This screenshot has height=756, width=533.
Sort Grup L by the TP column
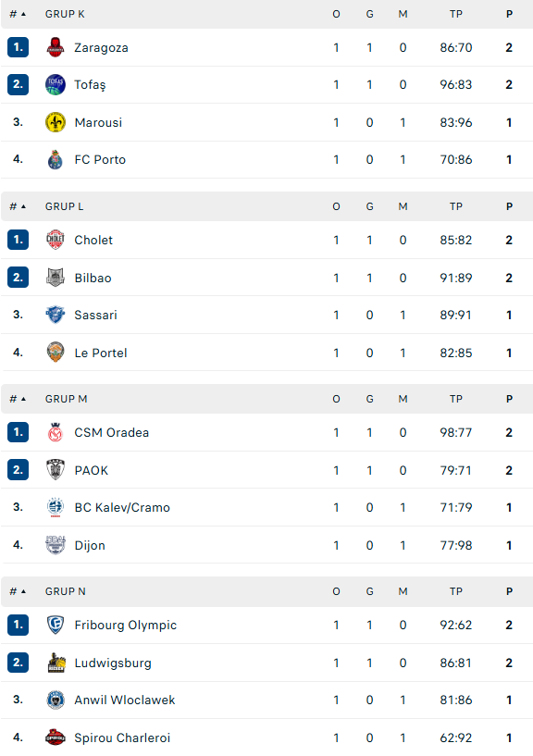point(456,206)
